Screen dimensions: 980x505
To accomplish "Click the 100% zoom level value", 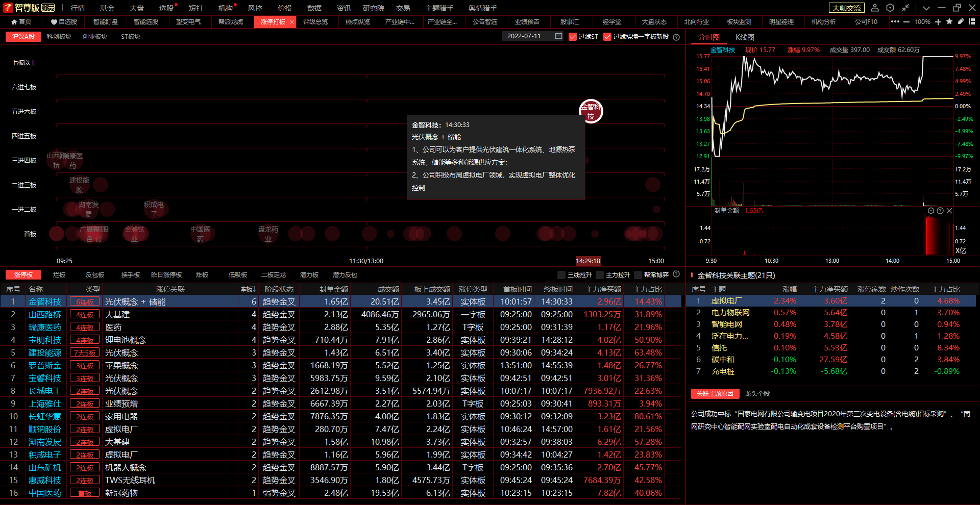I will coord(922,22).
